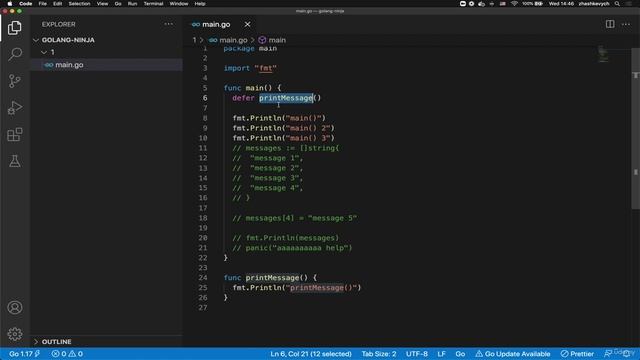
Task: Change the LF end of line sequence
Action: click(441, 354)
